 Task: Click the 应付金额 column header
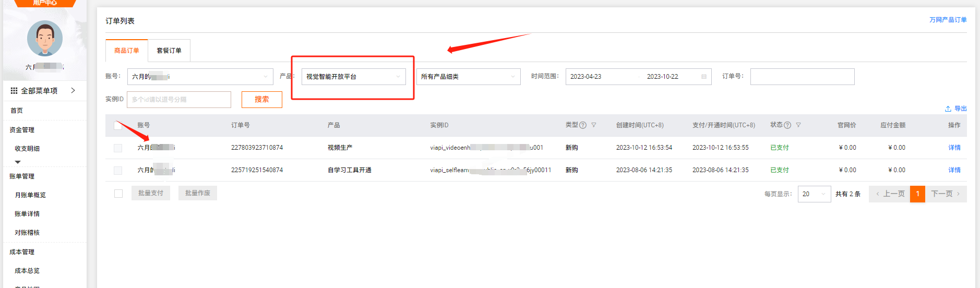point(893,125)
